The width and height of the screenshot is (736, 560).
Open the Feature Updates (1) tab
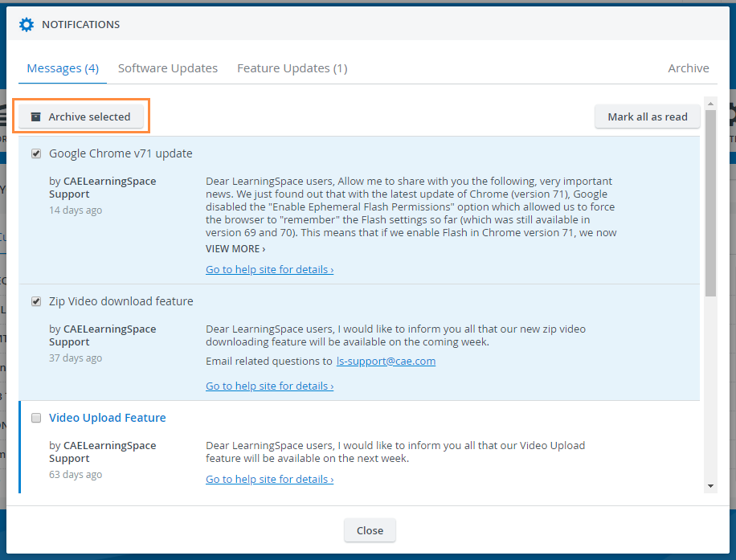click(292, 68)
